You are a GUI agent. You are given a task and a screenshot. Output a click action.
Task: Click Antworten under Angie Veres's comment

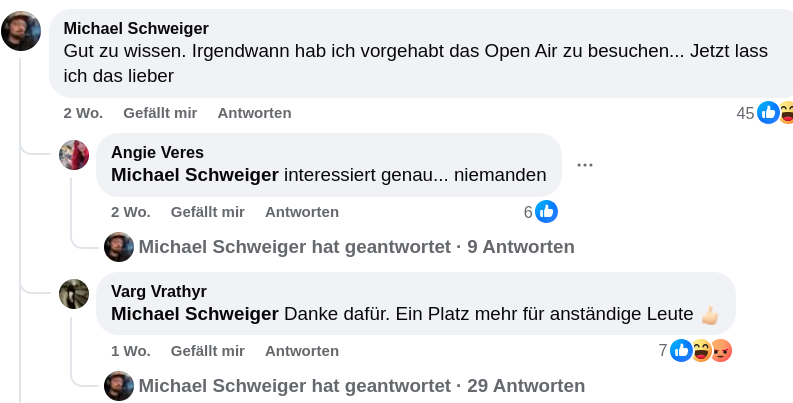click(302, 212)
